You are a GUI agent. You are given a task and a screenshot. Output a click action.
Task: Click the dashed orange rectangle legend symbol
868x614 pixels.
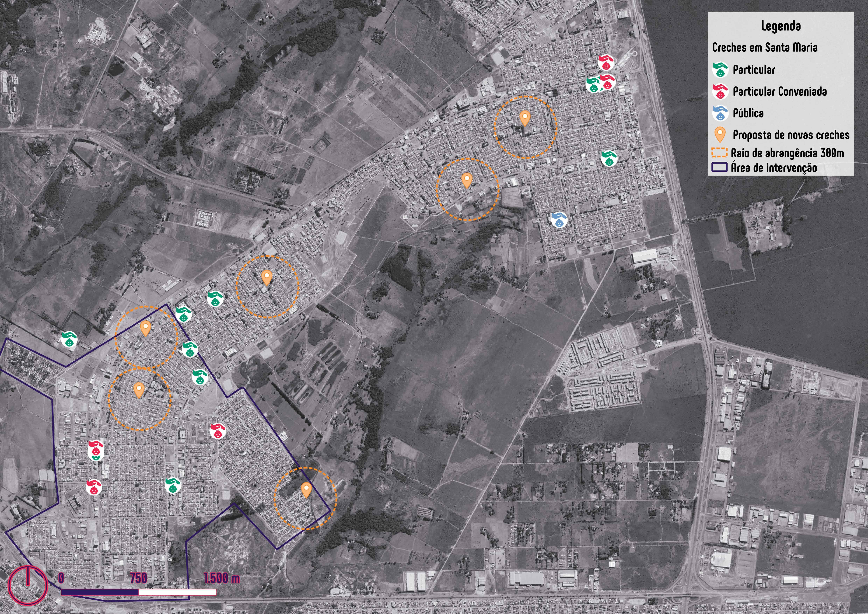click(719, 152)
